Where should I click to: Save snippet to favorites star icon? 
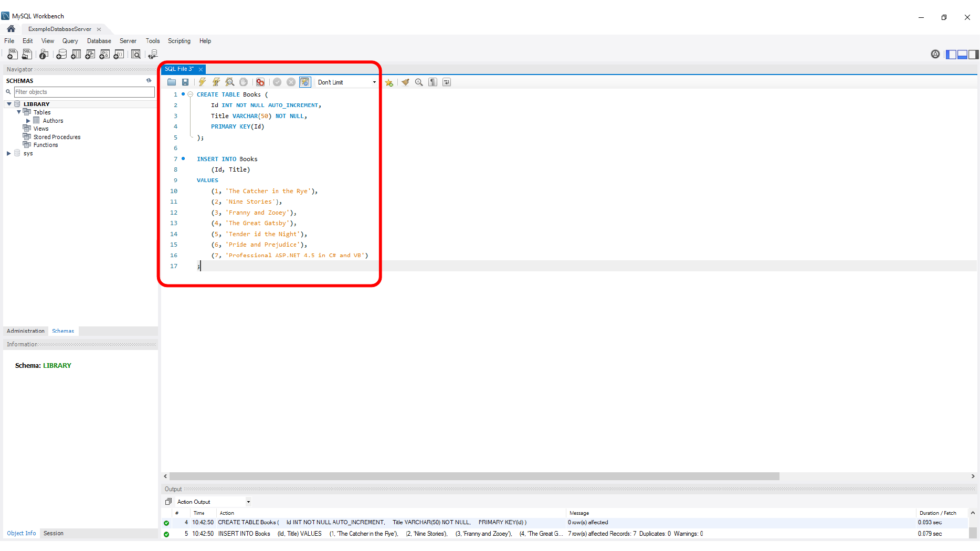click(x=389, y=82)
